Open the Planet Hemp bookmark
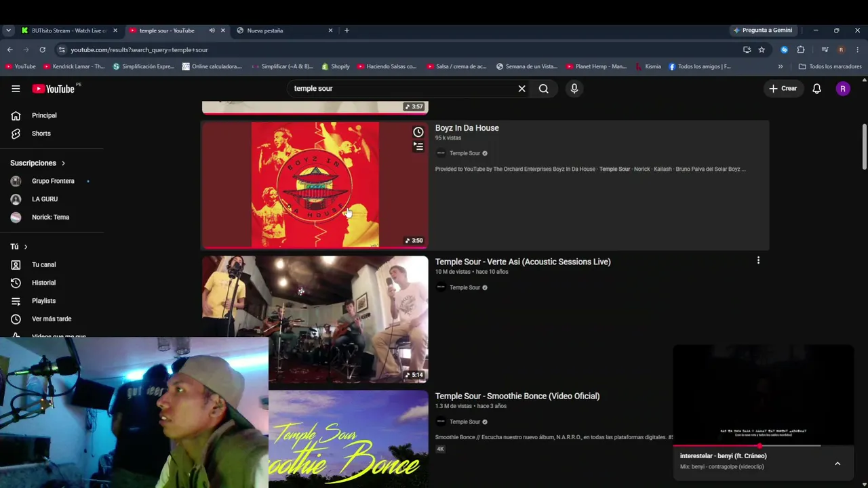The width and height of the screenshot is (868, 488). pos(595,66)
